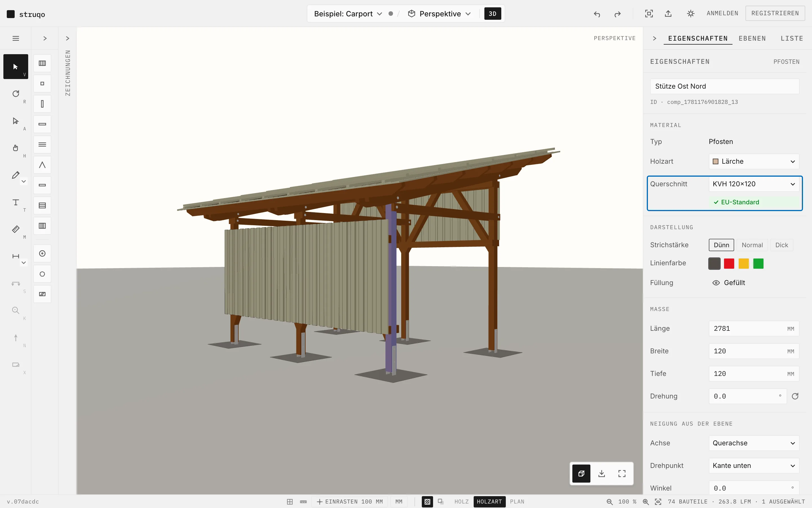Set Strichstärke to Dick
The width and height of the screenshot is (812, 508).
click(782, 245)
